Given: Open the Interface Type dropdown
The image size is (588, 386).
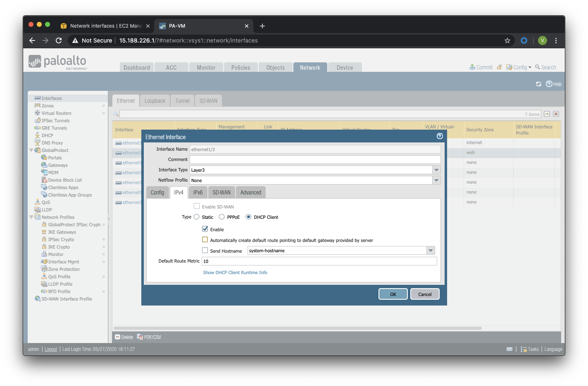Looking at the screenshot, I should click(x=436, y=170).
